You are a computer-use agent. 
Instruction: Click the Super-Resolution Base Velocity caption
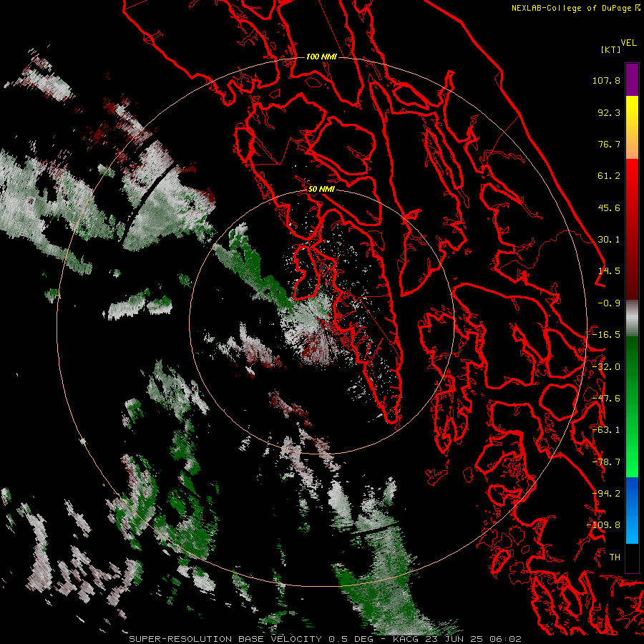[325, 639]
